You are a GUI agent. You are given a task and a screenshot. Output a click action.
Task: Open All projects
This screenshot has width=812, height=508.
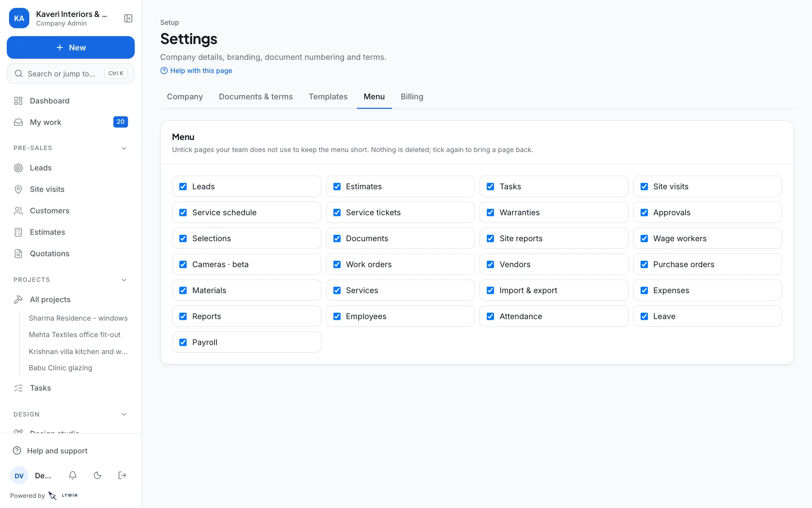coord(71,300)
